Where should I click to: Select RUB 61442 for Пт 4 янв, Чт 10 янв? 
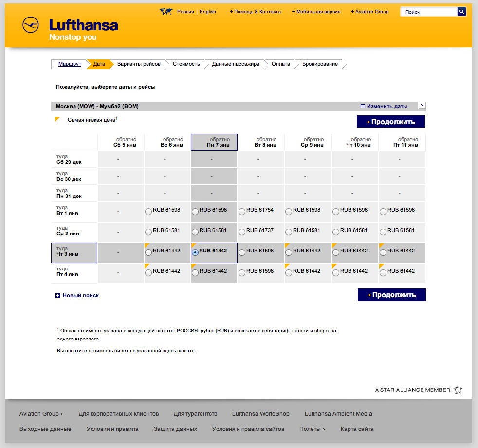coord(336,272)
